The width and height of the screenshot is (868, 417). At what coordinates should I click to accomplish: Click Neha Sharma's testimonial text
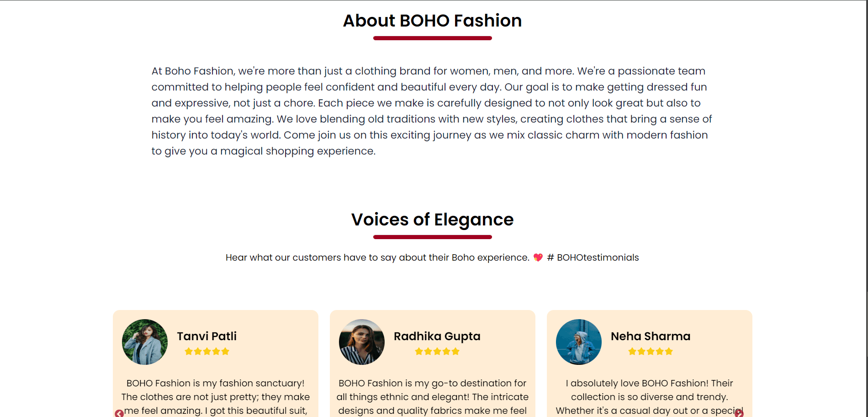coord(650,397)
